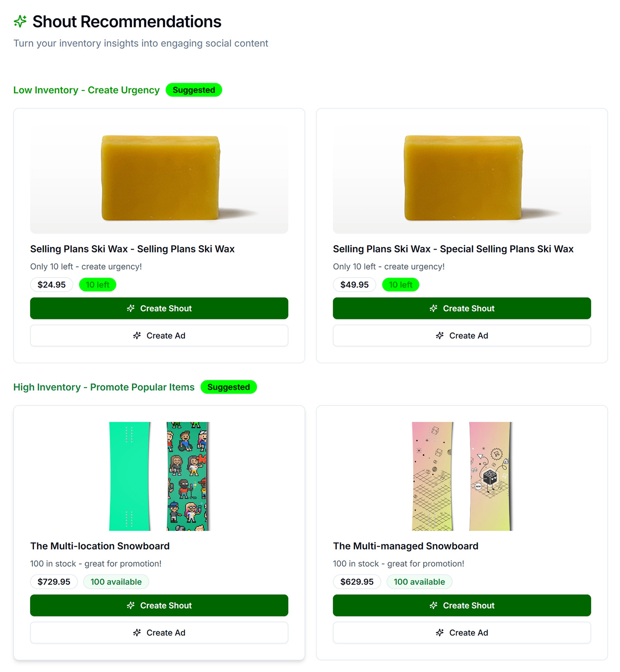The height and width of the screenshot is (672, 620).
Task: Click the sparkle icon inside Special Ski Wax Create Shout
Action: click(434, 308)
